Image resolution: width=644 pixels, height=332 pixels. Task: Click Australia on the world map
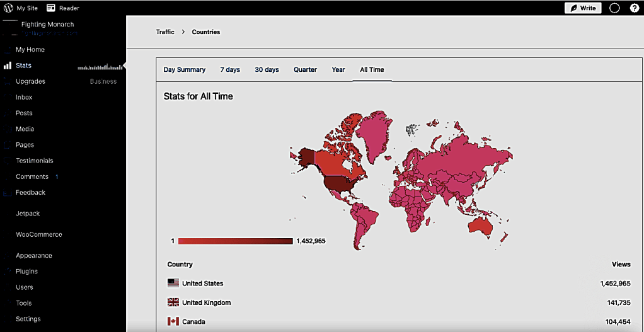coord(483,224)
